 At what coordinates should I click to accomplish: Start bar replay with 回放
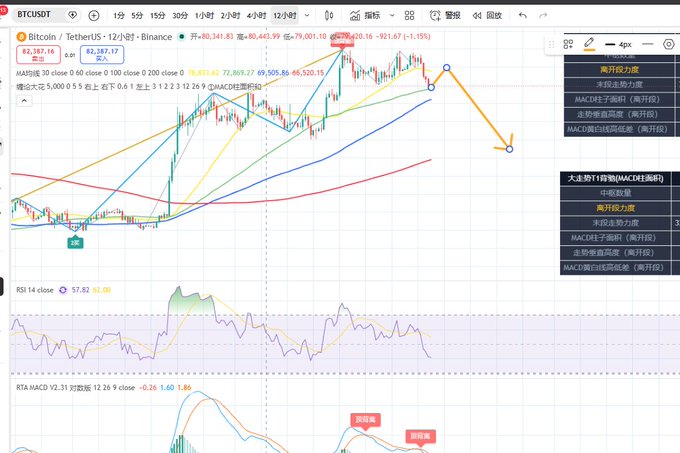tap(487, 16)
